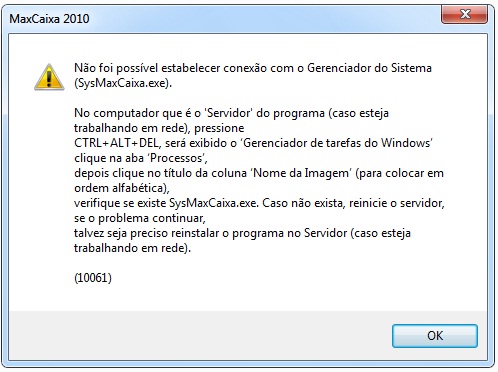Close the MaxCaixa 2010 dialog with X
The image size is (498, 372).
[x=464, y=15]
